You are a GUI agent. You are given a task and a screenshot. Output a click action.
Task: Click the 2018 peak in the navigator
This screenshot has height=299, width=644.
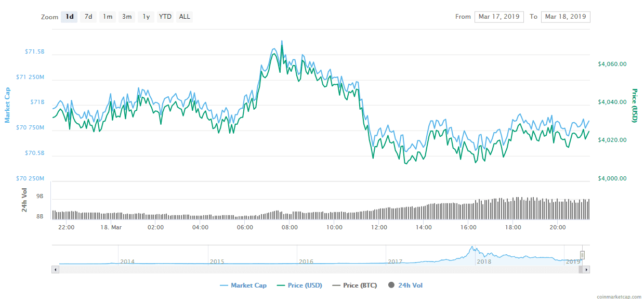(472, 249)
